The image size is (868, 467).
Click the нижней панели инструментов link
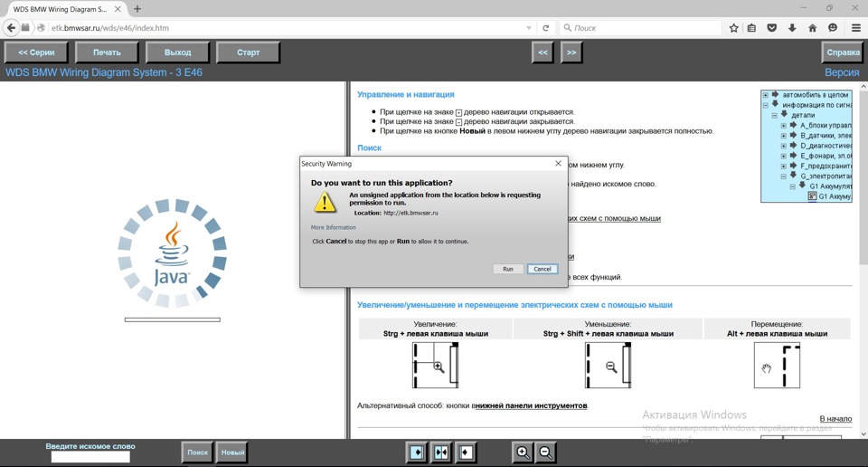(531, 405)
